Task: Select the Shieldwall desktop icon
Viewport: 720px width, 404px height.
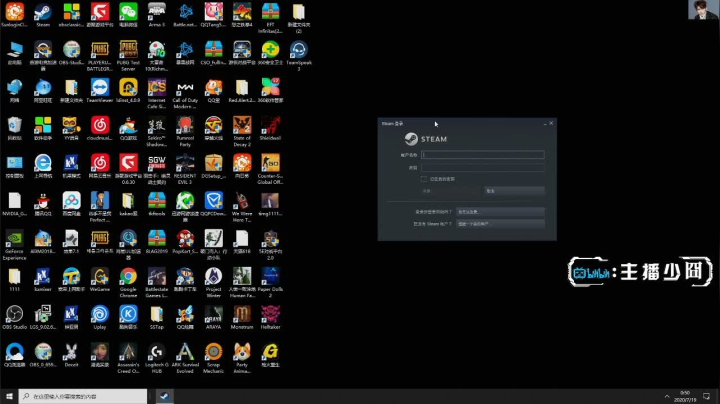Action: [x=270, y=128]
